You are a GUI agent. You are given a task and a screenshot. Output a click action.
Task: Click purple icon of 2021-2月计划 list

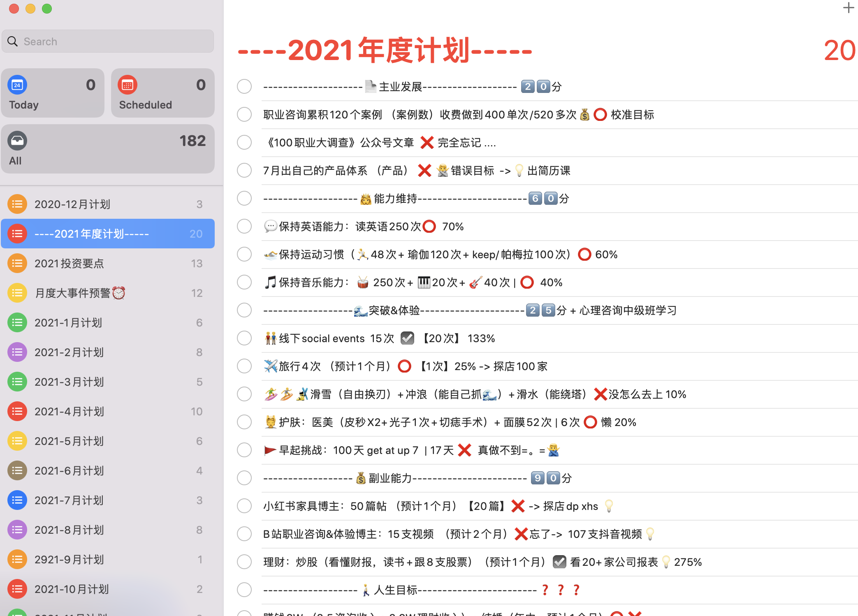click(17, 352)
